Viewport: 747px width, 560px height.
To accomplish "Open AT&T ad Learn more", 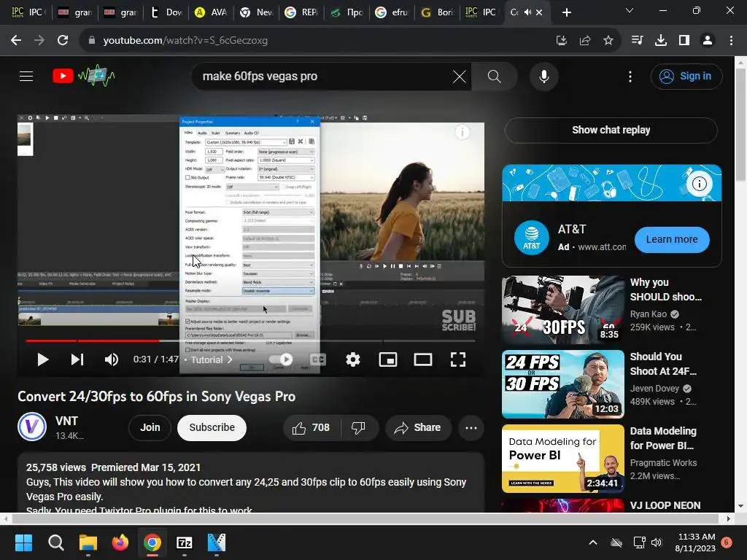I will pyautogui.click(x=672, y=239).
